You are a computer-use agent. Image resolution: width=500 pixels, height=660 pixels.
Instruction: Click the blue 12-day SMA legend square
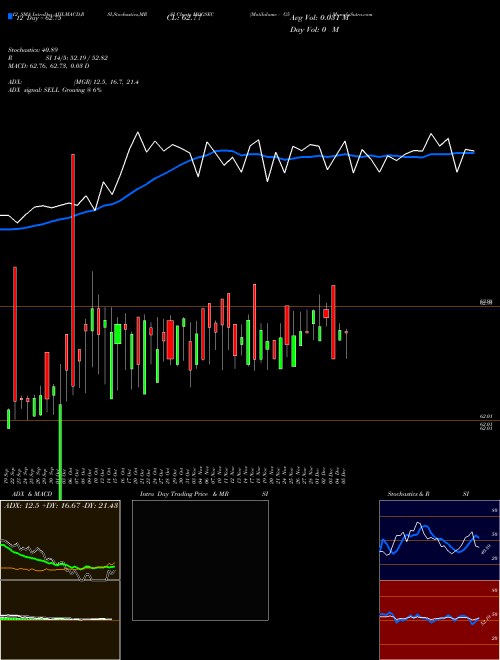coord(10,16)
